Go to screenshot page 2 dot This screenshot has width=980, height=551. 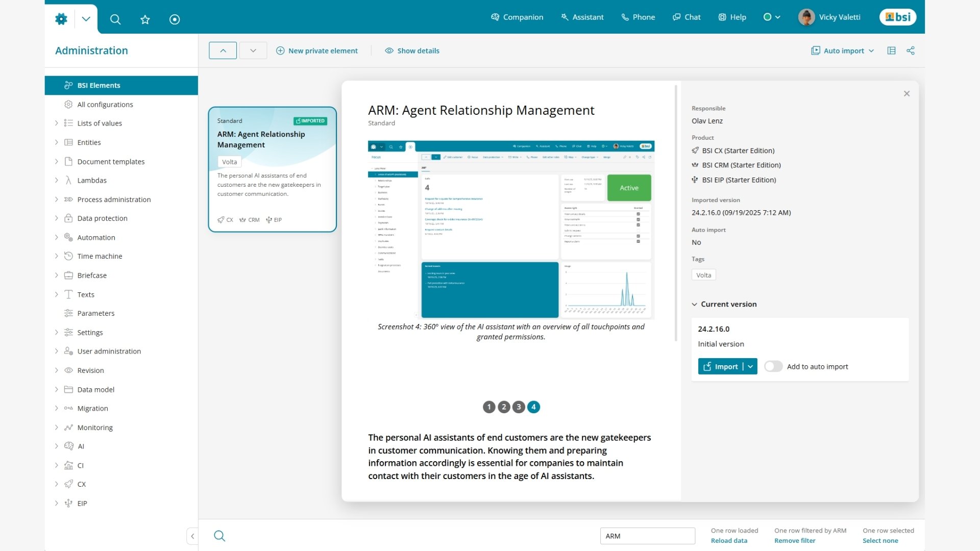[x=504, y=407]
